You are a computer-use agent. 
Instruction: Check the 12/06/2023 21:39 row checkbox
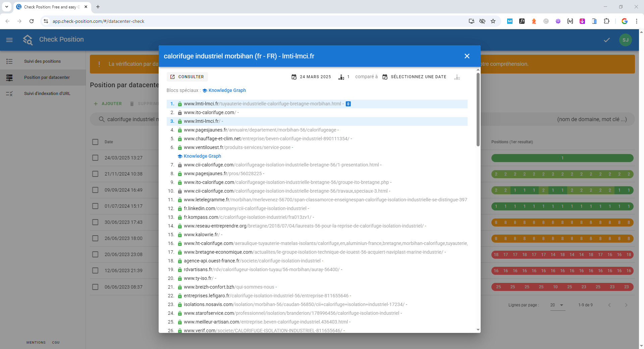(95, 270)
